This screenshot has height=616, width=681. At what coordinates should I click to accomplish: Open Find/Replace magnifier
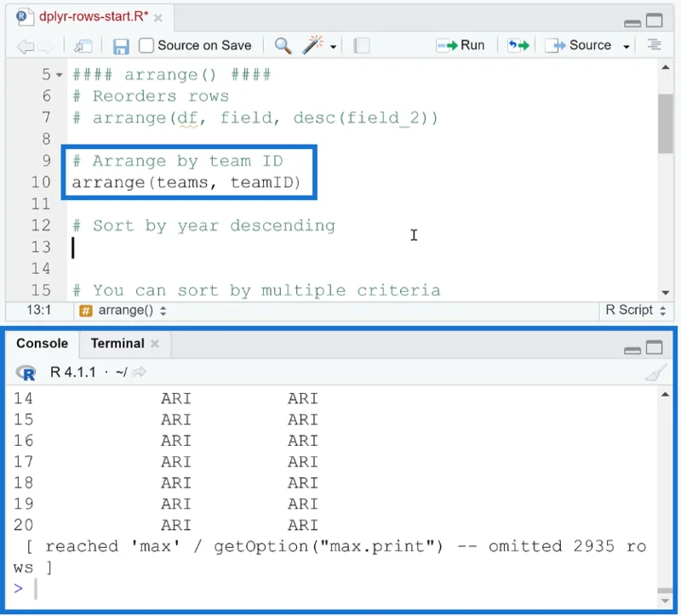(x=283, y=45)
